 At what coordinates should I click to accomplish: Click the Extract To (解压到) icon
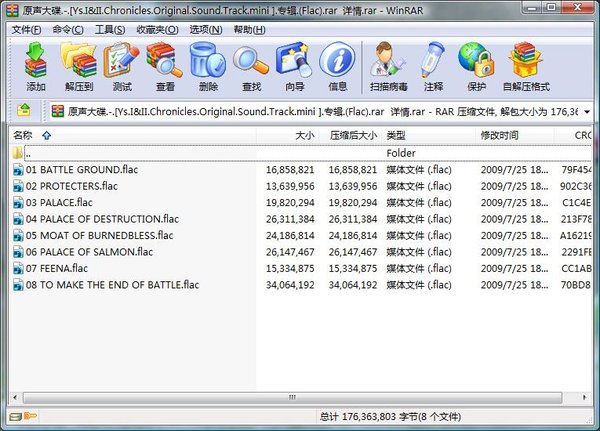(x=78, y=67)
